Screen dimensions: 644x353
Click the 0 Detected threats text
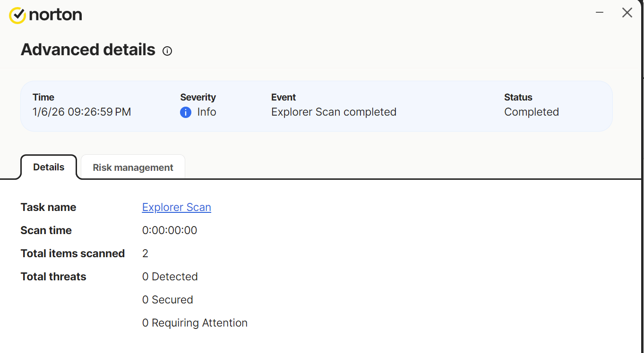(x=170, y=277)
